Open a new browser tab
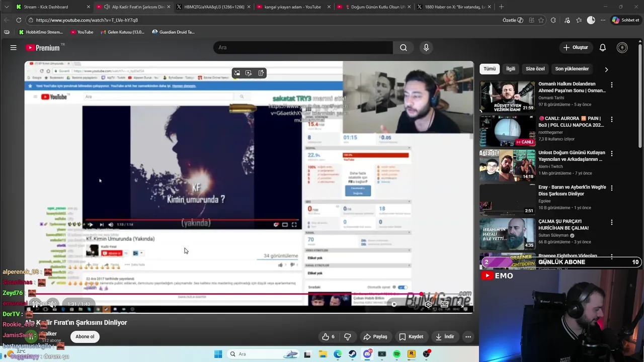This screenshot has height=362, width=644. 501,7
